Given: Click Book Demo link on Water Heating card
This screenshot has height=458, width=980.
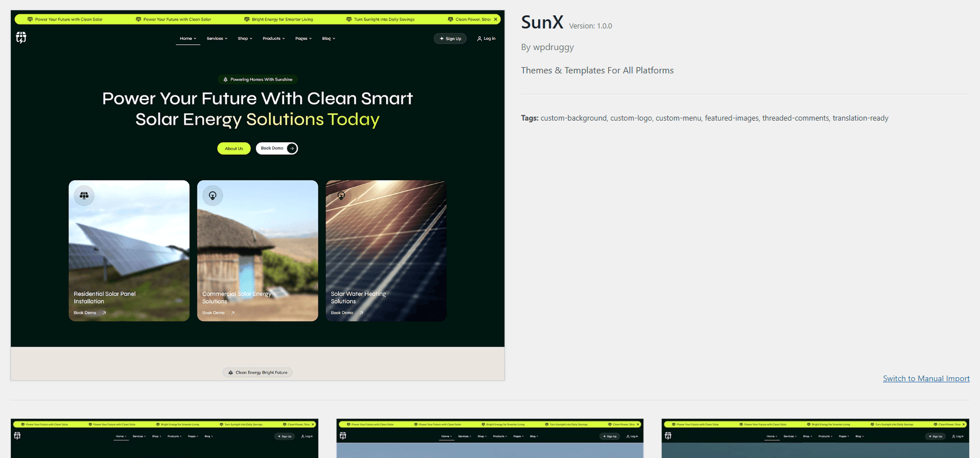Looking at the screenshot, I should point(347,313).
